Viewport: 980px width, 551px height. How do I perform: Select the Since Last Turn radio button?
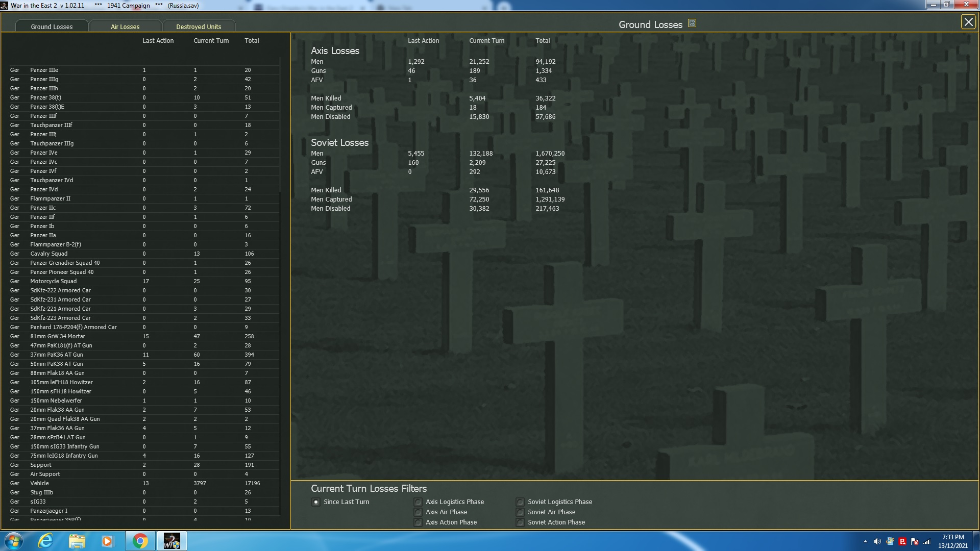tap(316, 502)
